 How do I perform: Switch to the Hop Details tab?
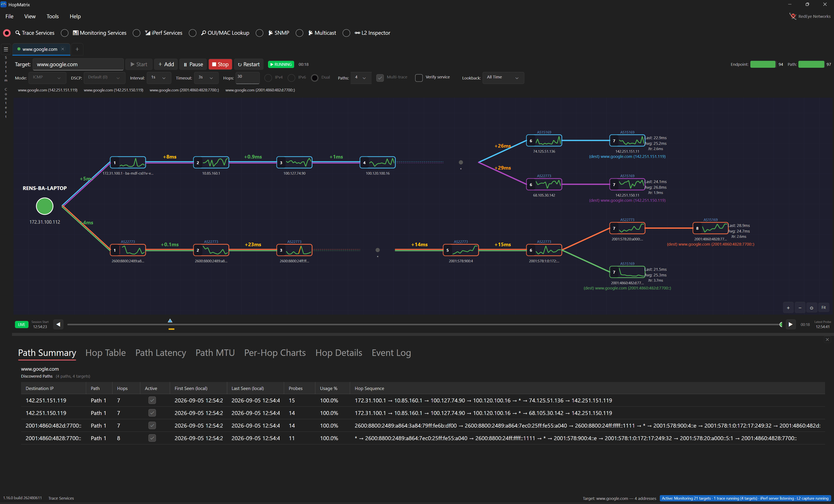[x=339, y=353]
